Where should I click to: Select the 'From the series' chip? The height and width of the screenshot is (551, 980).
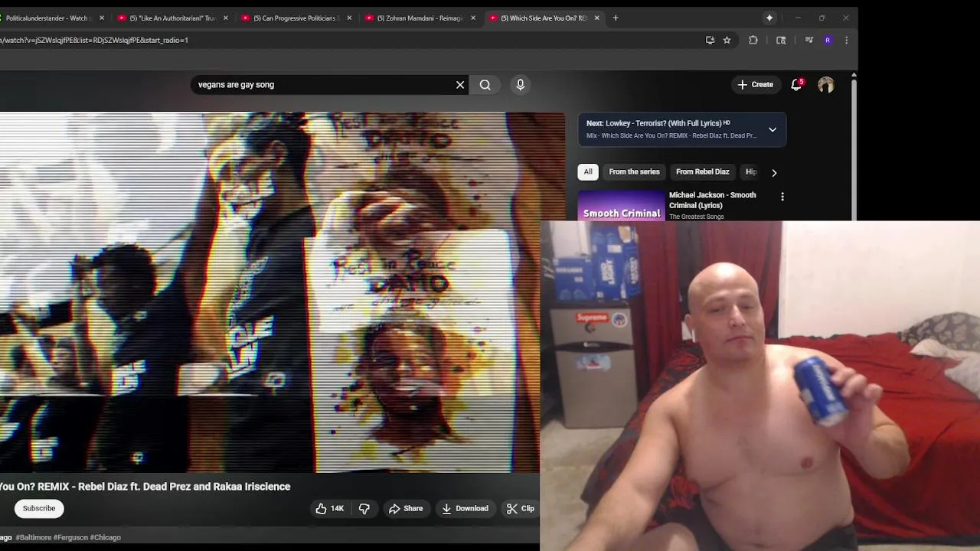coord(634,172)
